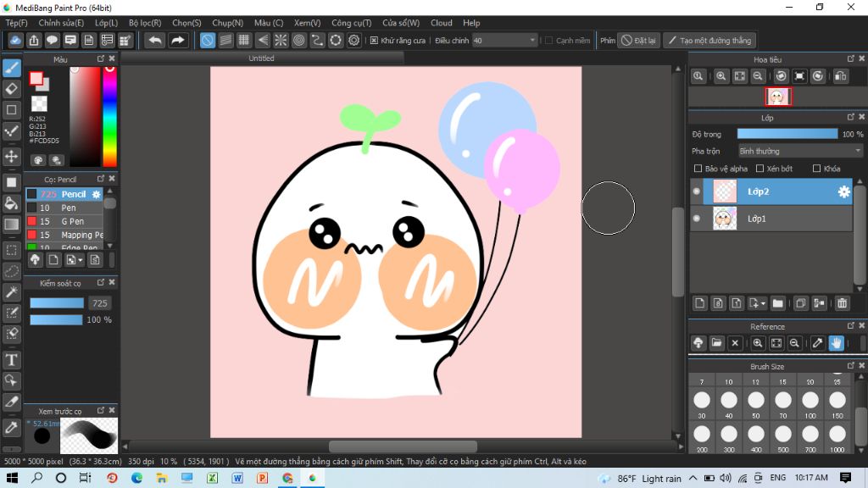868x488 pixels.
Task: Click zoom out icon in Hoa tiêu panel
Action: tap(758, 76)
